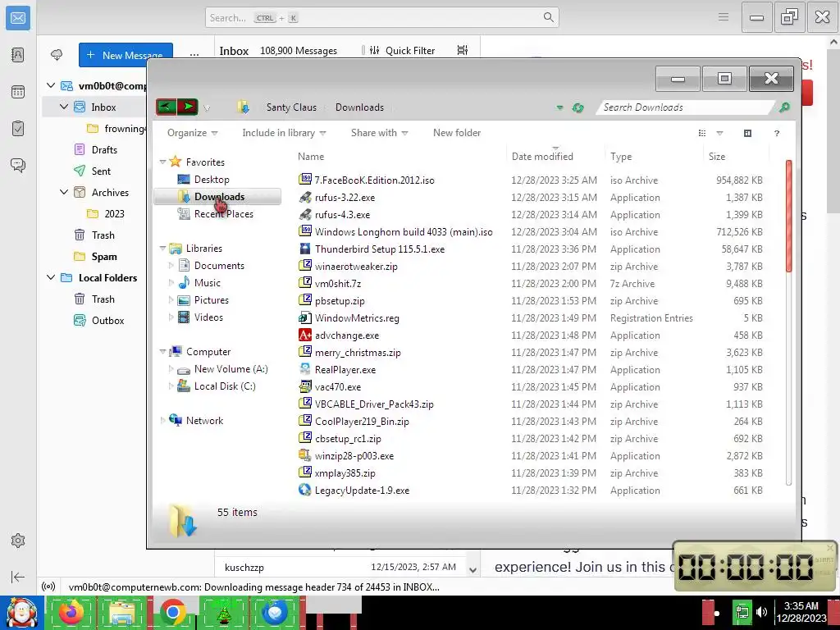Open Tasks in Thunderbird sidebar
This screenshot has width=840, height=630.
[x=18, y=129]
